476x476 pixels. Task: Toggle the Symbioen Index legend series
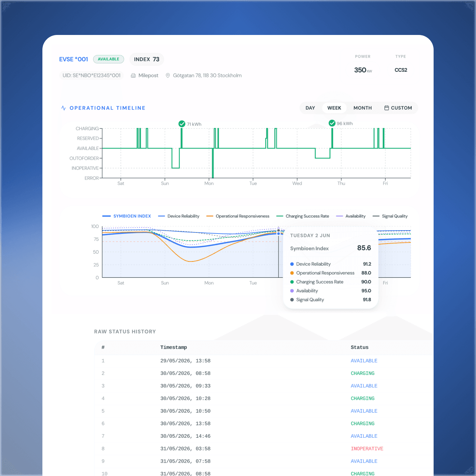point(126,216)
